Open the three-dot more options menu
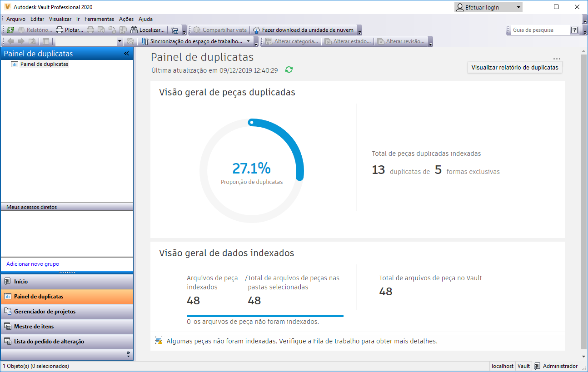Screen dimensions: 588x372 (x=557, y=59)
